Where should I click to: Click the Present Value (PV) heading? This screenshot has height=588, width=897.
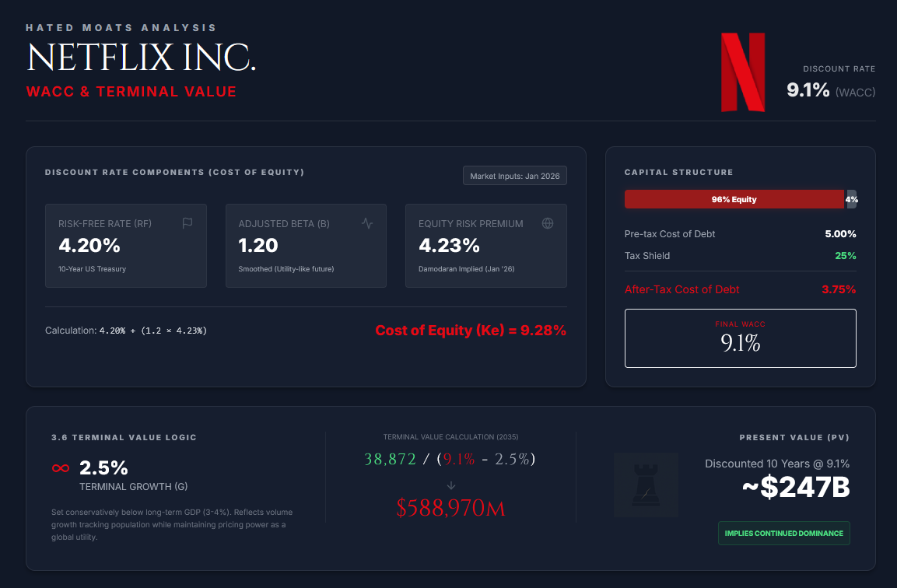(x=794, y=438)
